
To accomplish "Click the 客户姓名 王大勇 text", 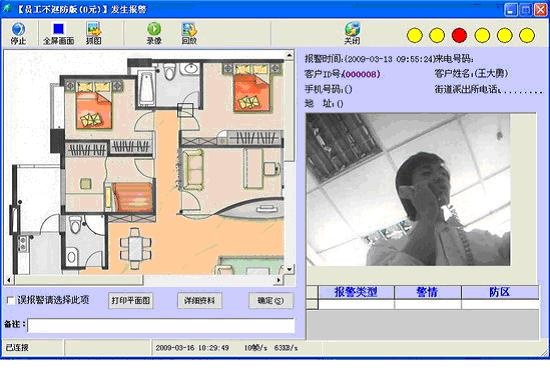I will click(471, 74).
